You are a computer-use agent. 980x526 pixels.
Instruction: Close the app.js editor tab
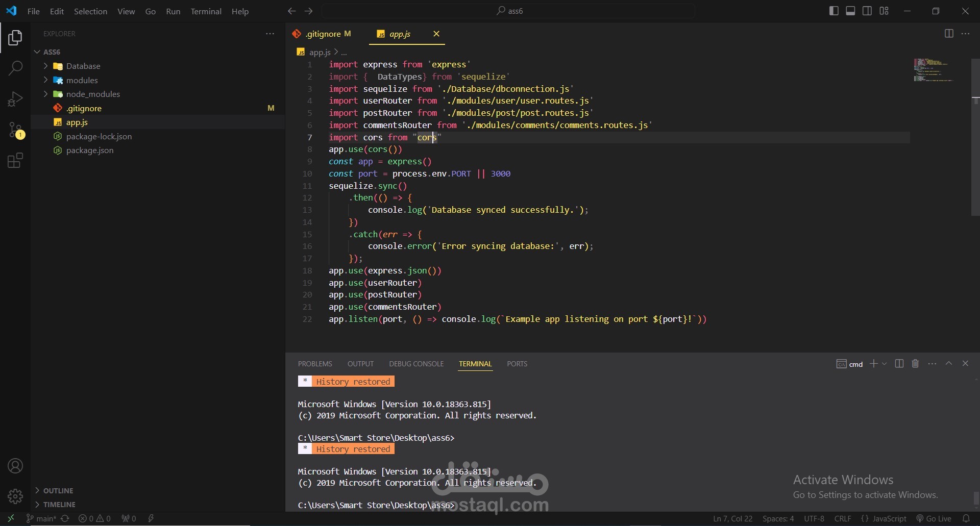(436, 34)
